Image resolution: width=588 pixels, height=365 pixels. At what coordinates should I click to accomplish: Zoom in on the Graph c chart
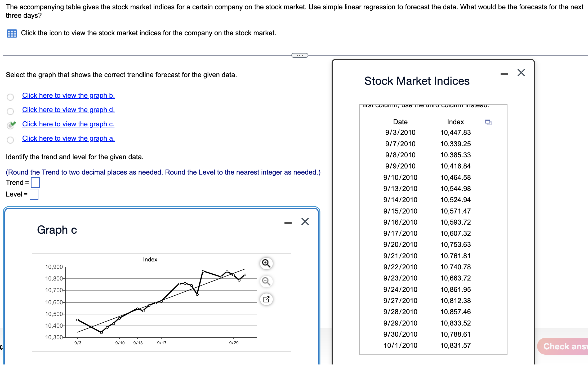coord(266,263)
